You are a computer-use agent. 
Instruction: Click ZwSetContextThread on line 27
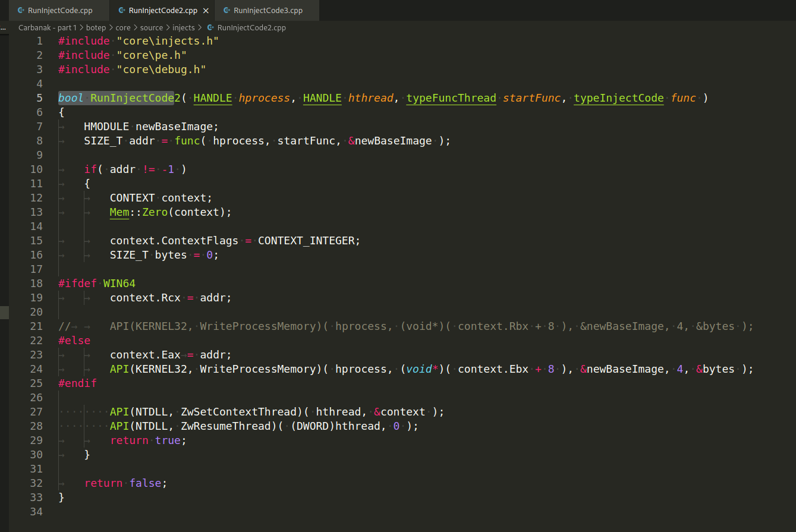tap(238, 412)
